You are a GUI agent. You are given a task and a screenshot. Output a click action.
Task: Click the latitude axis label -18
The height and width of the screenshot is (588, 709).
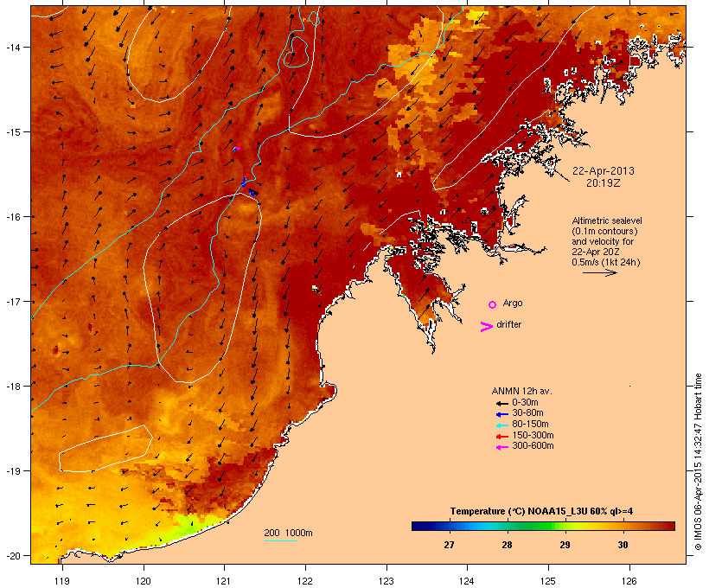point(12,386)
